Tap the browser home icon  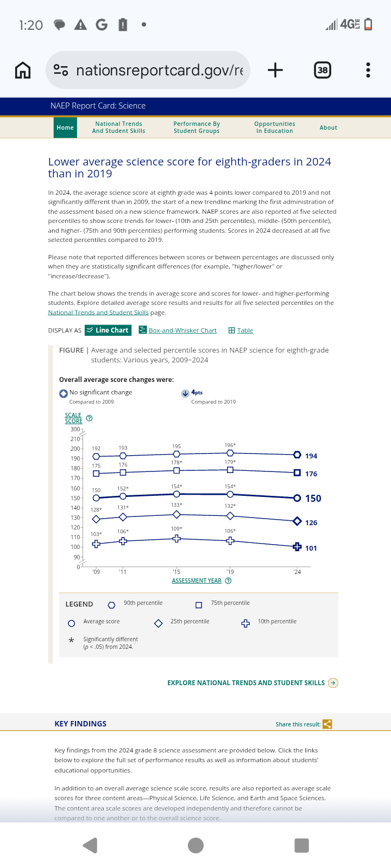tap(23, 70)
